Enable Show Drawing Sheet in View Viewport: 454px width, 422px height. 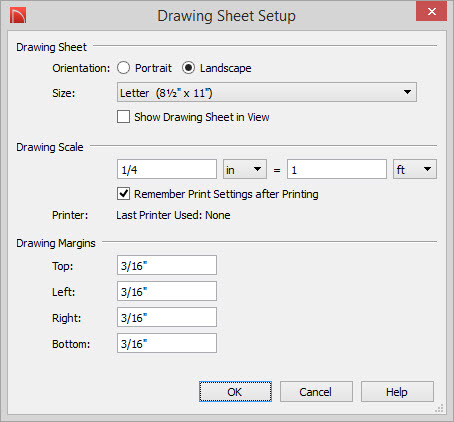123,117
